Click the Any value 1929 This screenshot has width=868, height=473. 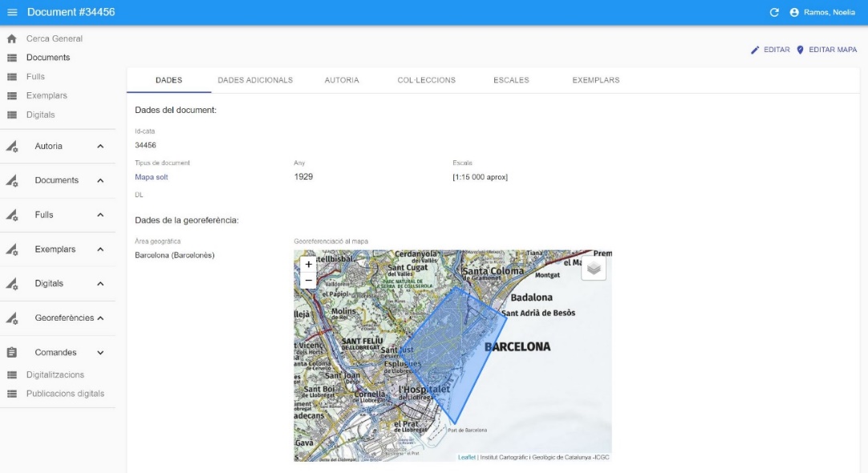[303, 177]
